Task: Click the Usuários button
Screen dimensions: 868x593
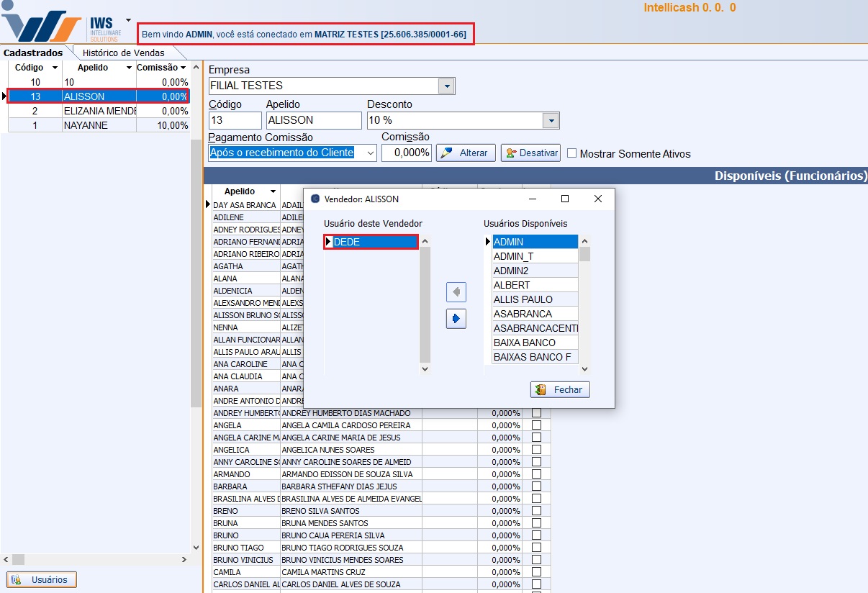Action: click(42, 579)
